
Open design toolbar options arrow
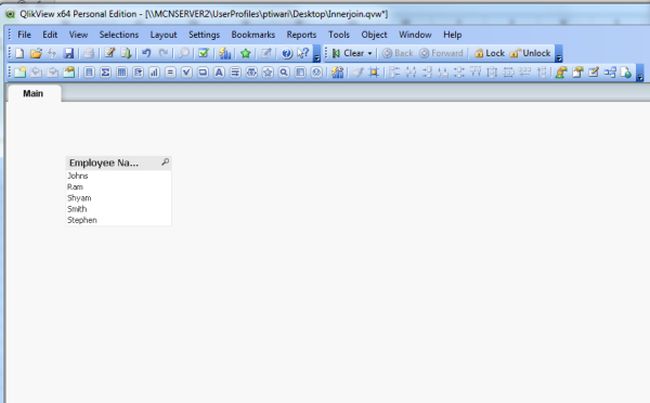coord(640,75)
